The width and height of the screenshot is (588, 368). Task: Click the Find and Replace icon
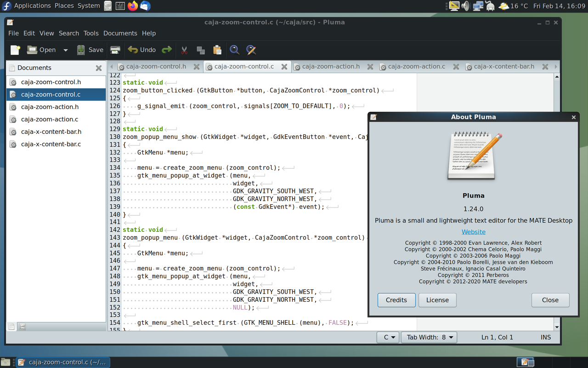251,50
